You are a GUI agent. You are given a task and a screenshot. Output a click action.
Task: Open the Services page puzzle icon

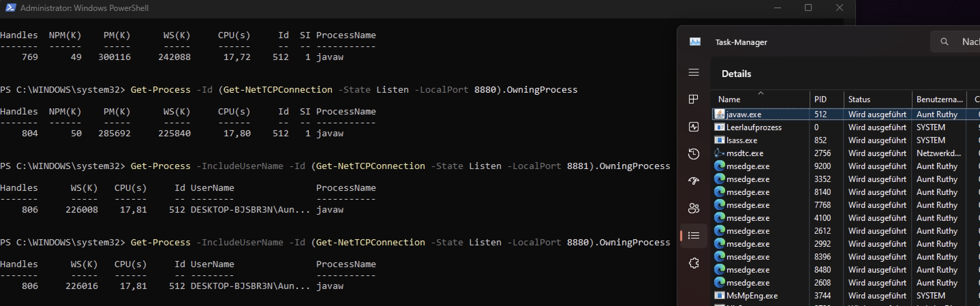tap(694, 263)
